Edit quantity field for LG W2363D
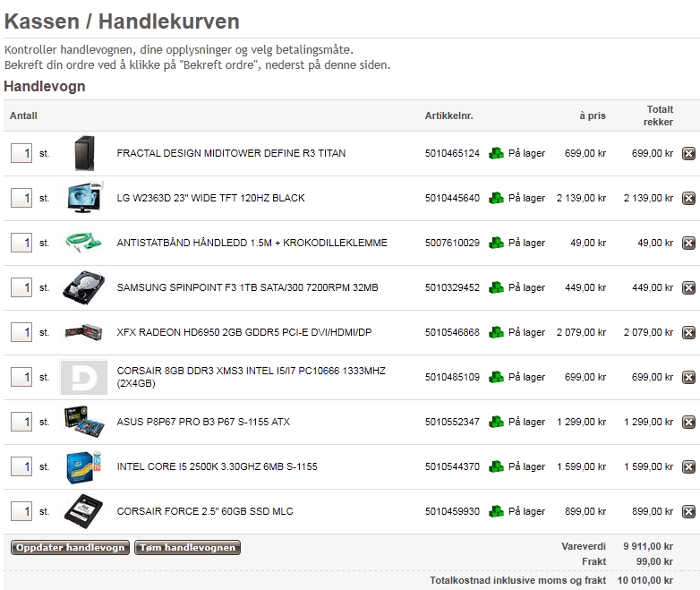The height and width of the screenshot is (590, 700). tap(21, 198)
